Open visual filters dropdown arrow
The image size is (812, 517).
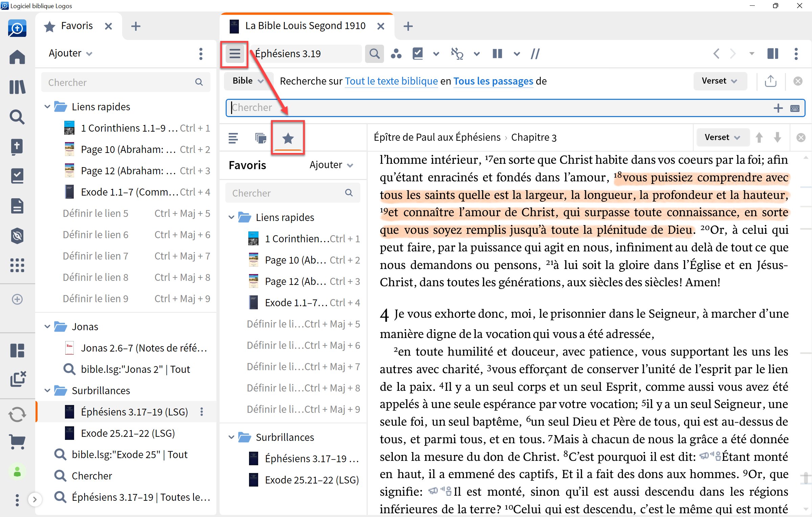point(436,54)
